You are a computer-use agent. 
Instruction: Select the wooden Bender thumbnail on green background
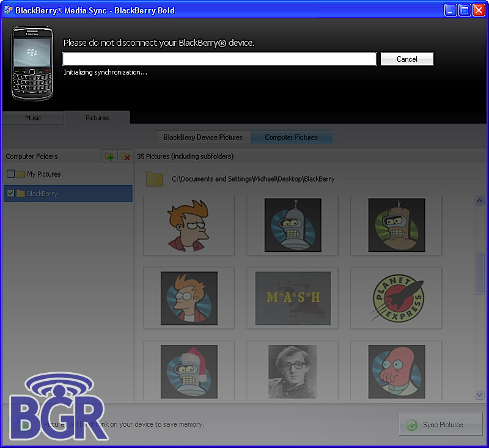pos(396,226)
